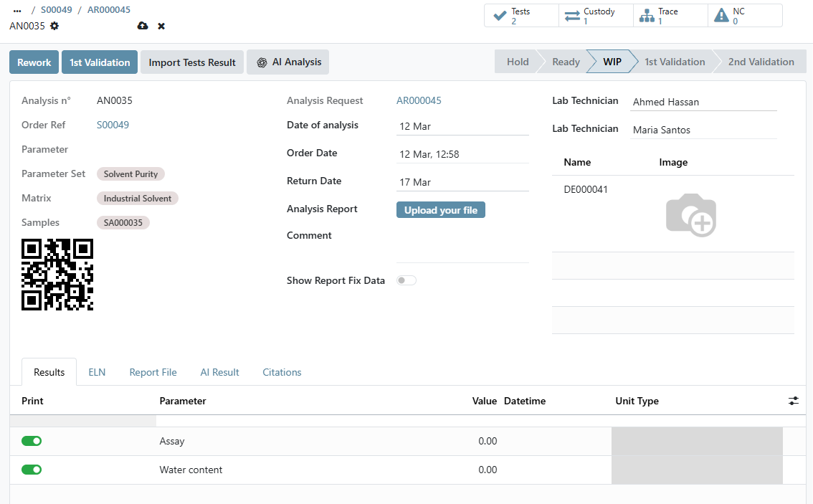Screen dimensions: 813x504
Task: Click the gear icon next to AN0035
Action: (54, 26)
